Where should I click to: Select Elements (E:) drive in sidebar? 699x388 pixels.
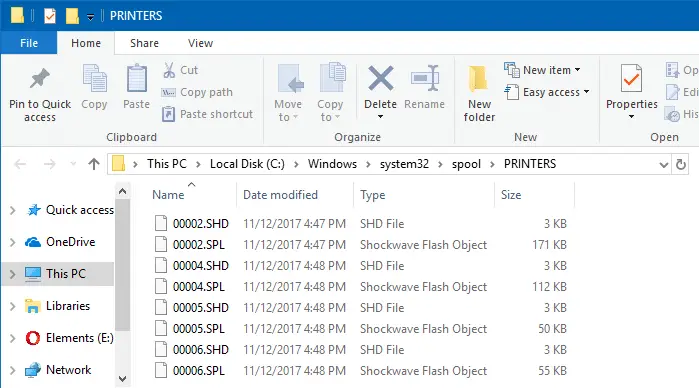[x=79, y=338]
